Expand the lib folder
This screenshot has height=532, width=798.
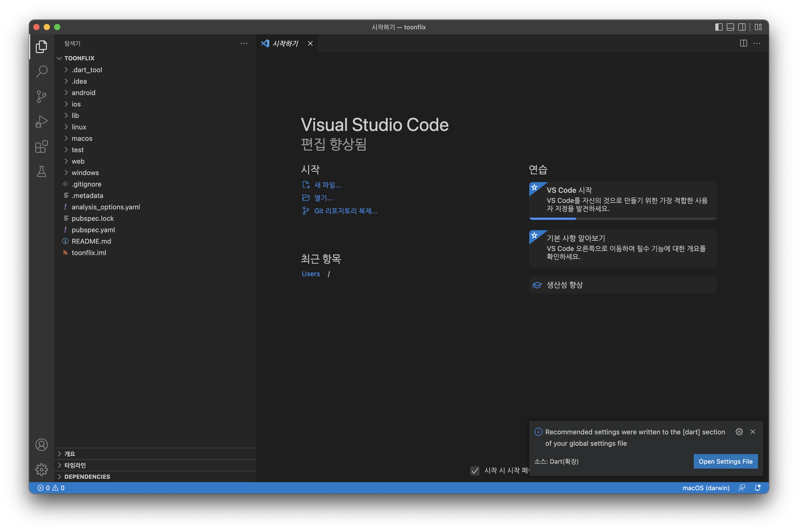[x=155, y=115]
